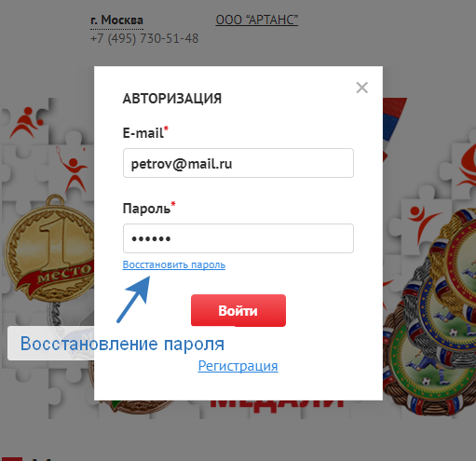The image size is (476, 461).
Task: Click the red Войти button
Action: coord(238,310)
